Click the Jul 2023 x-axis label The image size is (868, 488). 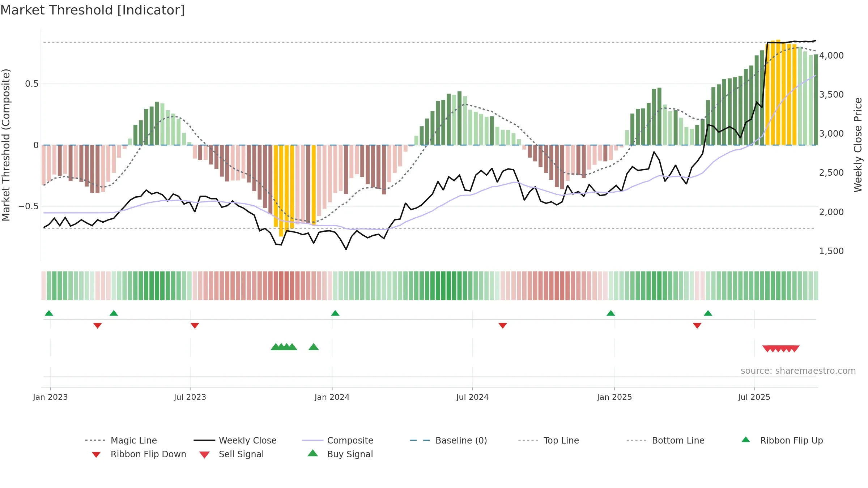(190, 397)
